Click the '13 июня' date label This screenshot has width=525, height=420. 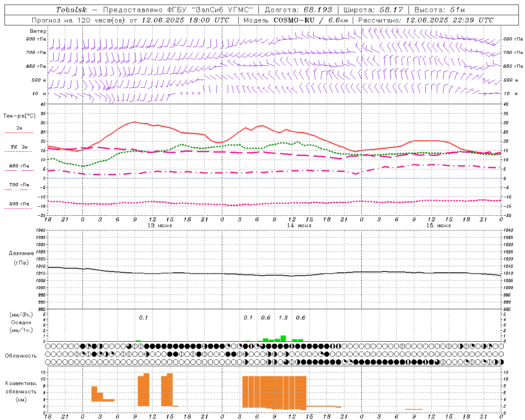[x=160, y=225]
